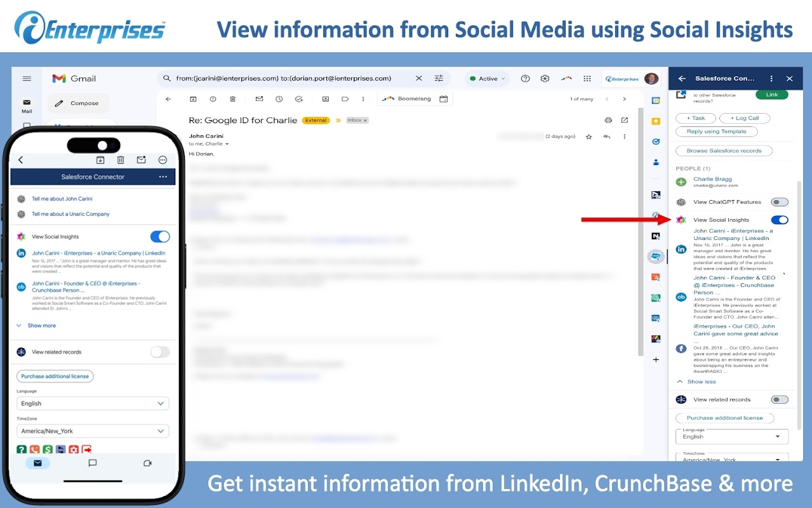The image size is (812, 508).
Task: Remove the Inbox label from the email
Action: [365, 121]
